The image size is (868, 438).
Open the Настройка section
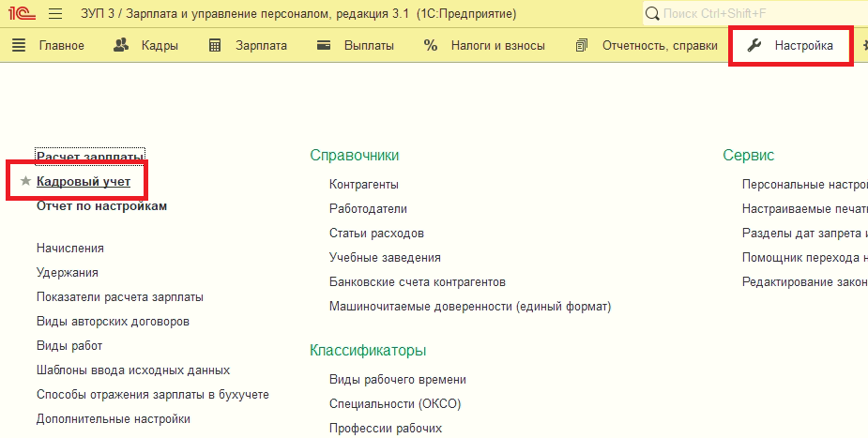(x=804, y=45)
